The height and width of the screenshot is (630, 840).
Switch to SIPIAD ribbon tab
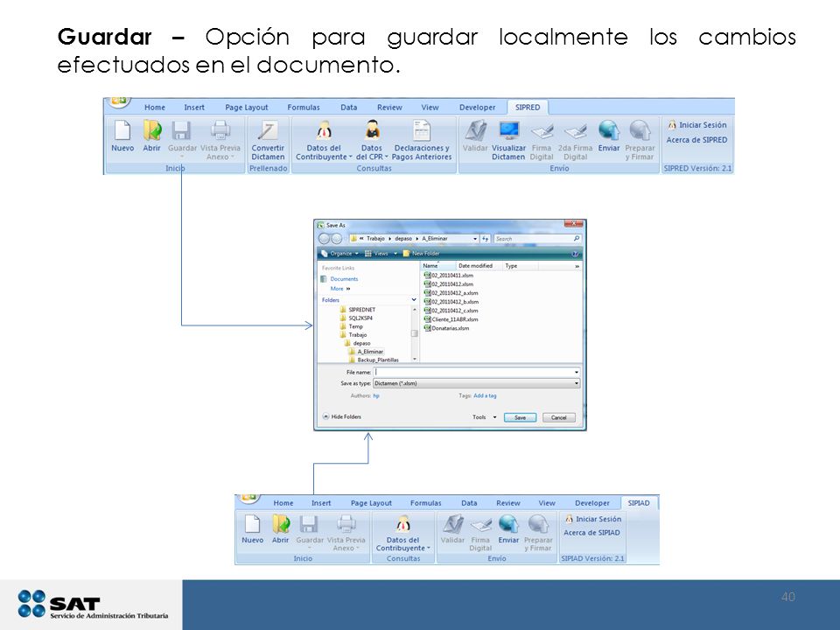coord(639,503)
